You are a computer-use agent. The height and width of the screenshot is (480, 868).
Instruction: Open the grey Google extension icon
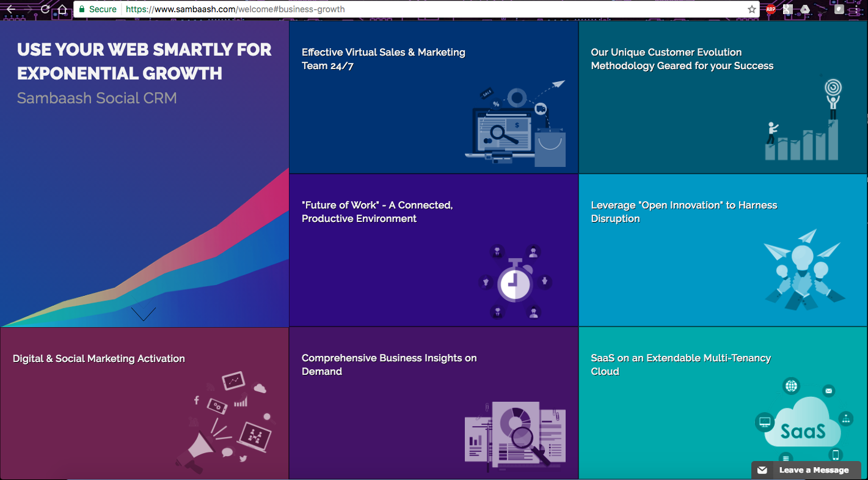pos(788,9)
